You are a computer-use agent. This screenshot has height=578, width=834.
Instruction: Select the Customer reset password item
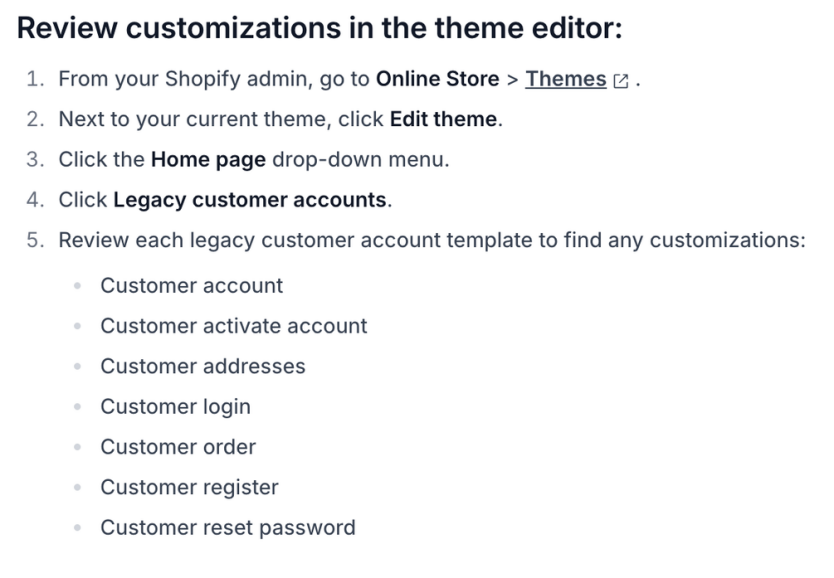coord(227,527)
